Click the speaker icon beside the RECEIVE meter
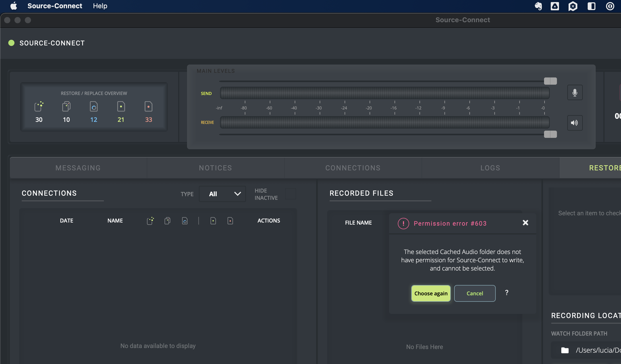The height and width of the screenshot is (364, 621). tap(575, 123)
